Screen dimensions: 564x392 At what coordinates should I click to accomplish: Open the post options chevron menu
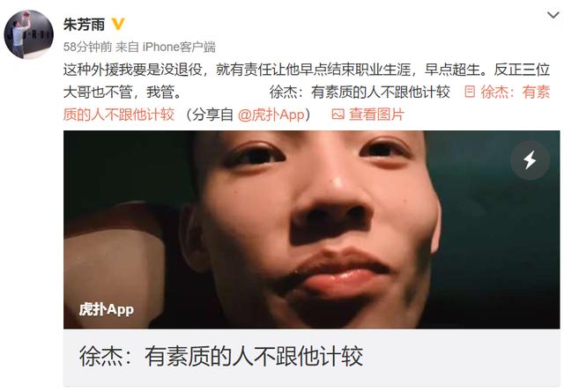click(553, 15)
